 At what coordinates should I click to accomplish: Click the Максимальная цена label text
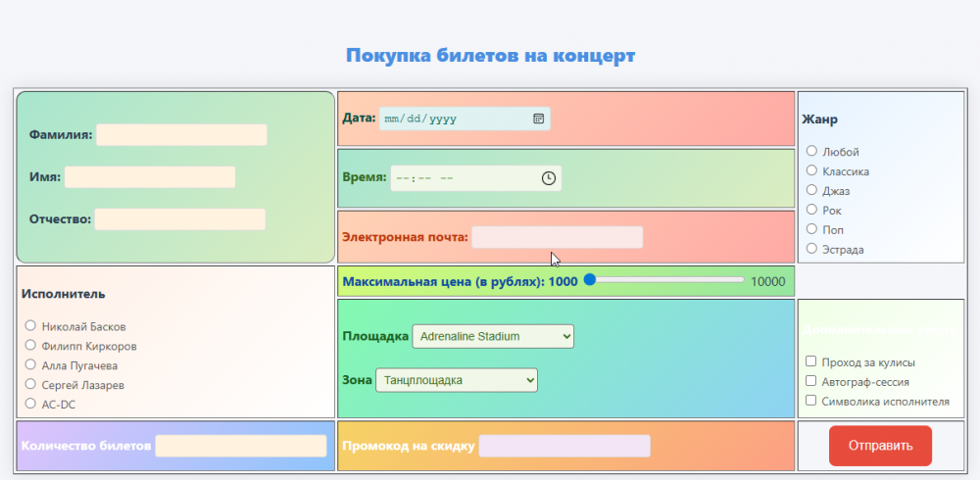tap(460, 282)
